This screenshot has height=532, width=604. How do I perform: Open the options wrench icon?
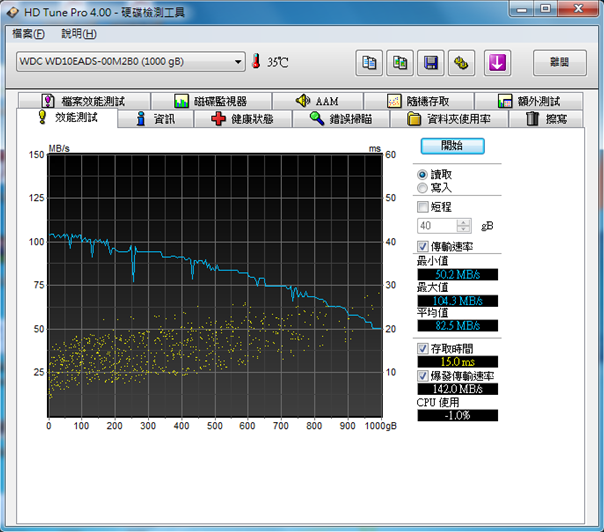[460, 63]
